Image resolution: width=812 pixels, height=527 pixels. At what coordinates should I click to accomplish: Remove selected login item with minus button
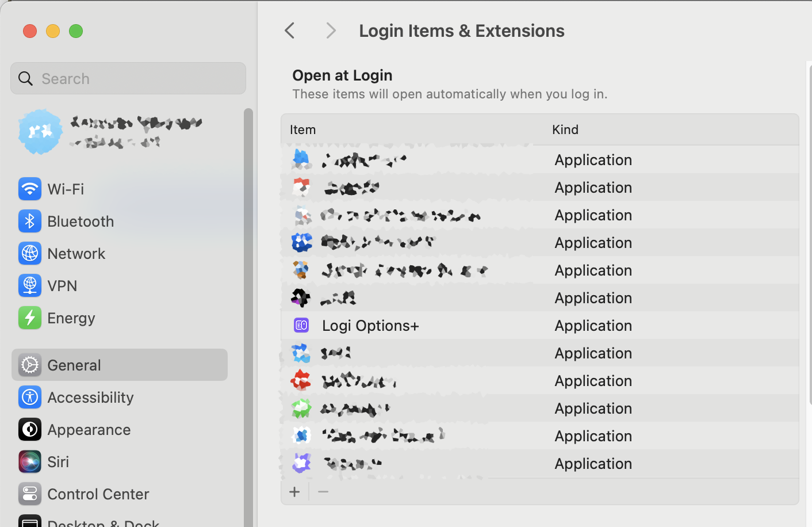pos(323,492)
